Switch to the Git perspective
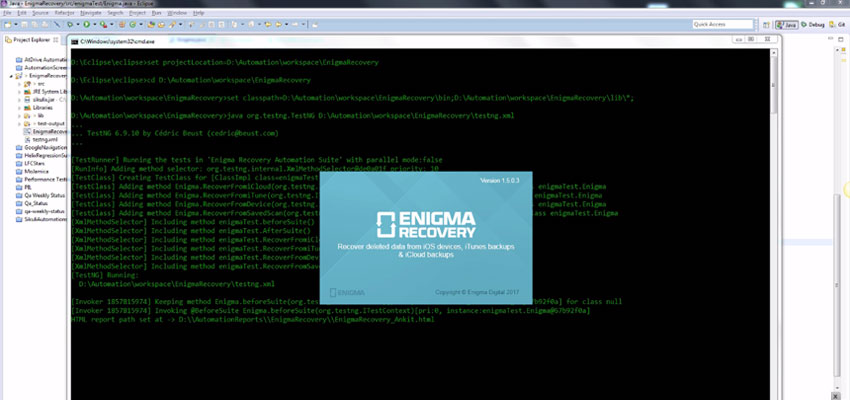Image resolution: width=850 pixels, height=400 pixels. (838, 25)
